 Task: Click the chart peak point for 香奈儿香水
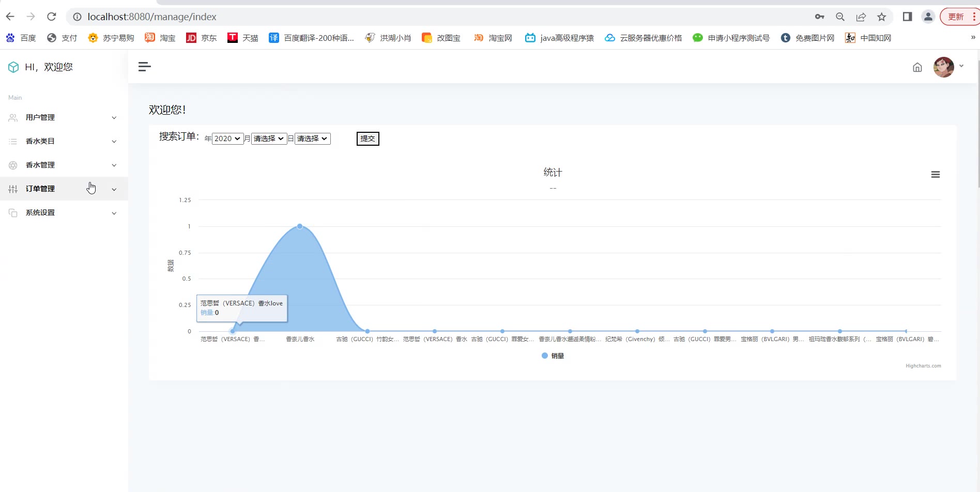coord(300,226)
